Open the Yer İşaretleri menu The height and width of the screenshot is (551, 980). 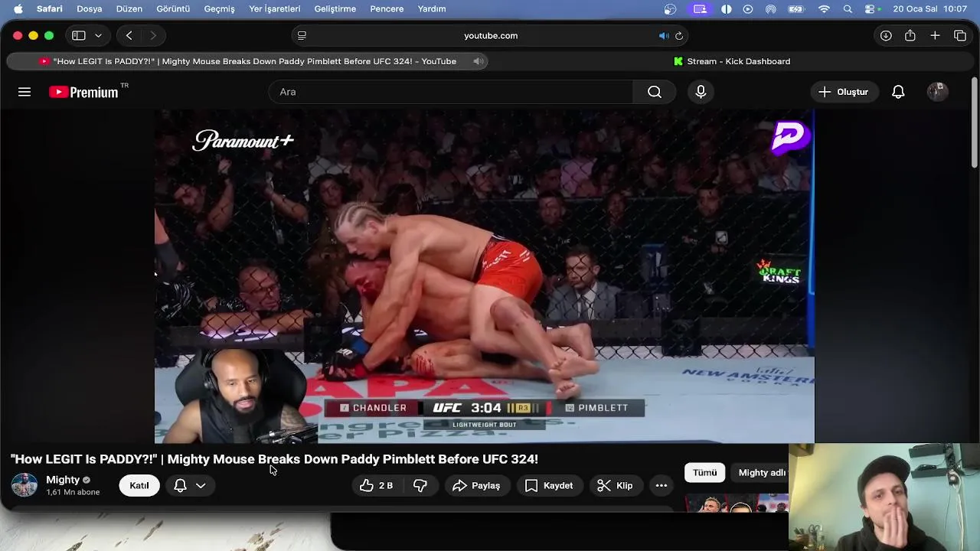coord(275,9)
